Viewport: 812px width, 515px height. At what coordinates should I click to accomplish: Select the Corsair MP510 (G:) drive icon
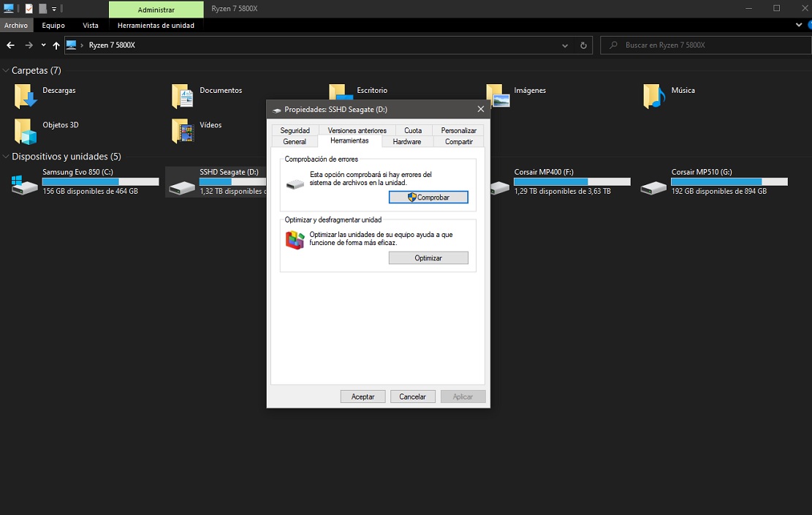(x=653, y=184)
